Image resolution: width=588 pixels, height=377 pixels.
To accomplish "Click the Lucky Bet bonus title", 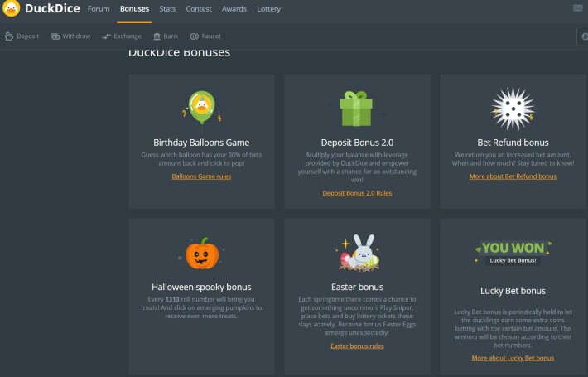I will pos(513,291).
